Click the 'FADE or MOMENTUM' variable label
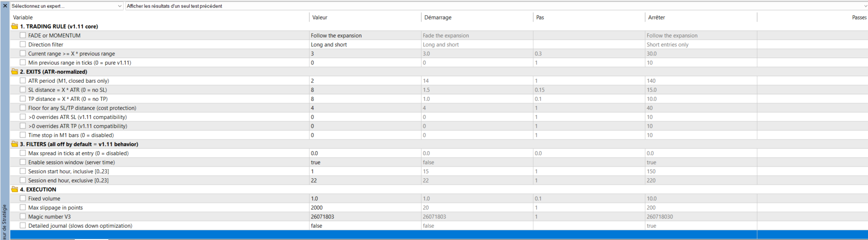The width and height of the screenshot is (868, 240). tap(54, 35)
